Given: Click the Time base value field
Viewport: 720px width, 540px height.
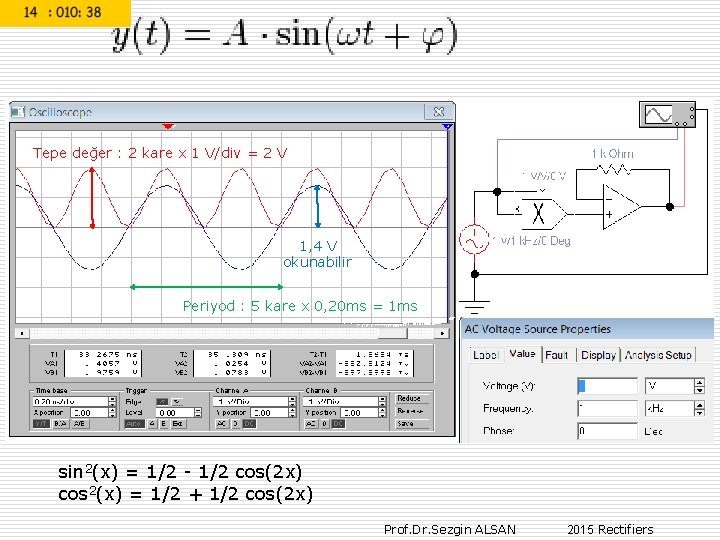Looking at the screenshot, I should tap(70, 402).
